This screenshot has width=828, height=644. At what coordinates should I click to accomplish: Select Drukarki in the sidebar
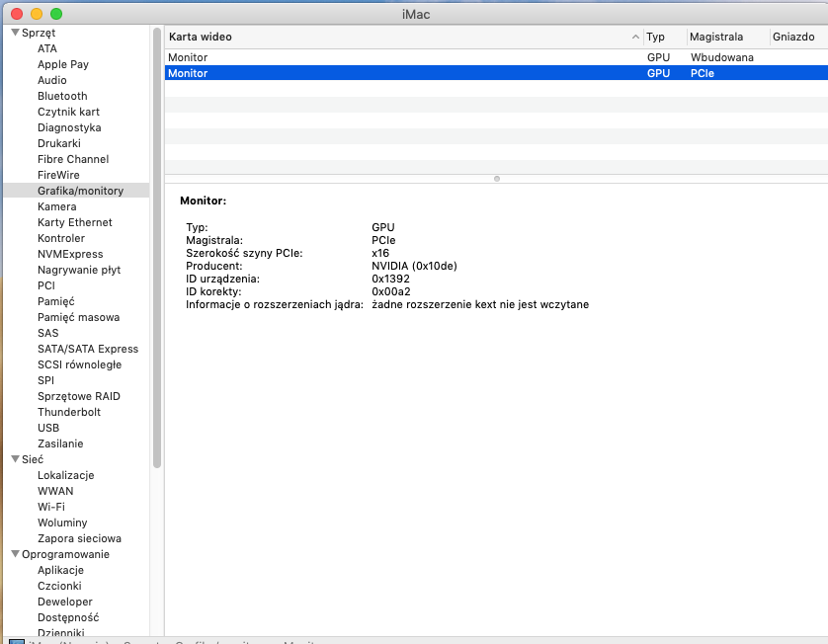coord(58,143)
